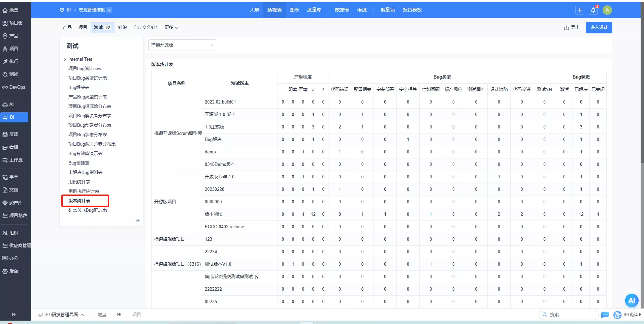
Task: Open 项目Bug指派给分布表 report
Action: [90, 107]
